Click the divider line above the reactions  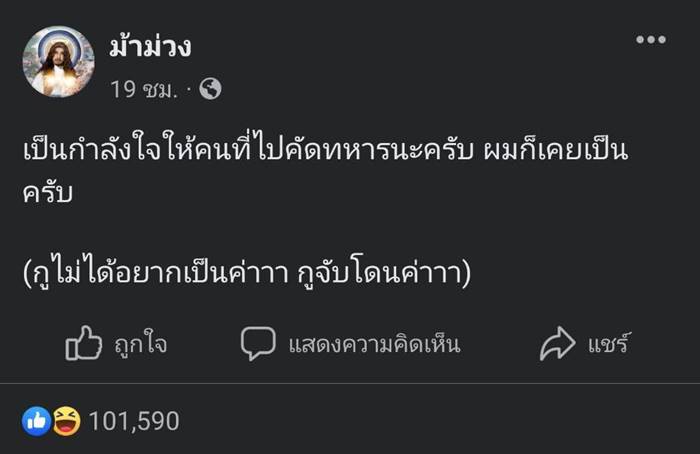point(350,383)
